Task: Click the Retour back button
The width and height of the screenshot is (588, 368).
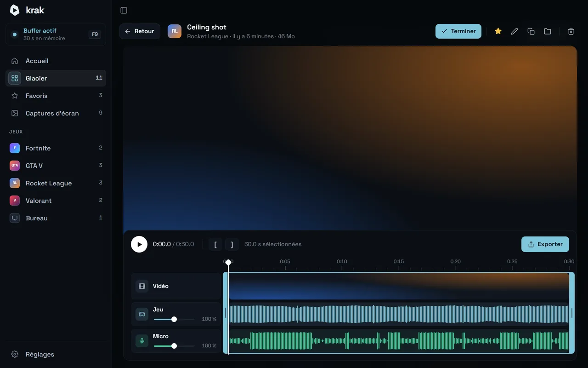Action: [x=140, y=31]
